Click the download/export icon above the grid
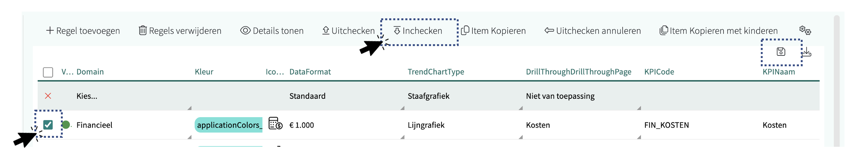This screenshot has width=868, height=155. tap(807, 52)
